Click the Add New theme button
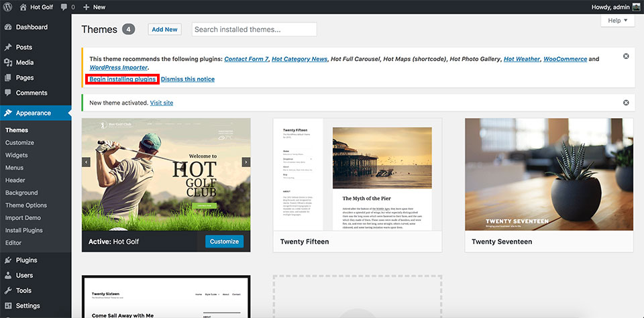 click(165, 29)
